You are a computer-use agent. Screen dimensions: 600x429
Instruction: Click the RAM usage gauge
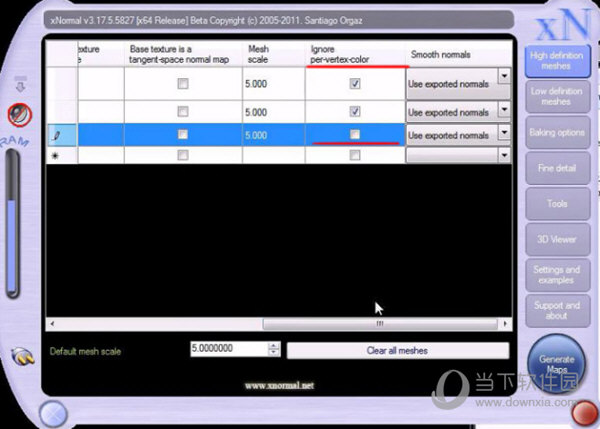(x=13, y=223)
